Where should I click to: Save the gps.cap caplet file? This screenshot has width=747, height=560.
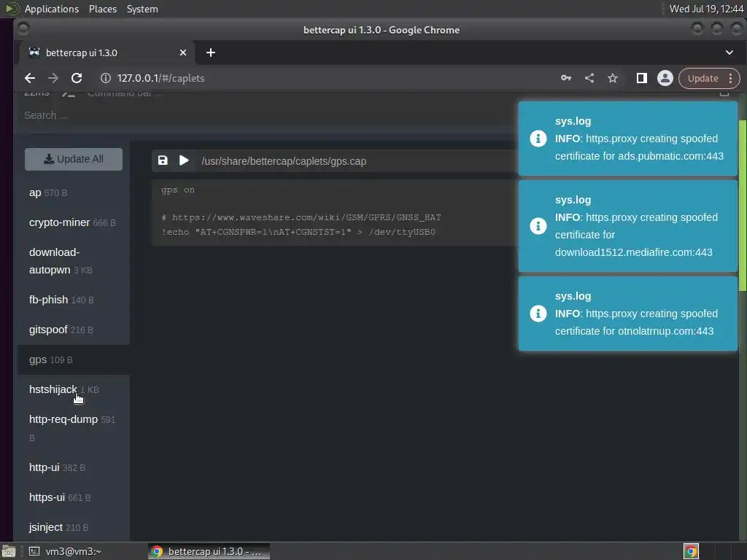coord(163,160)
